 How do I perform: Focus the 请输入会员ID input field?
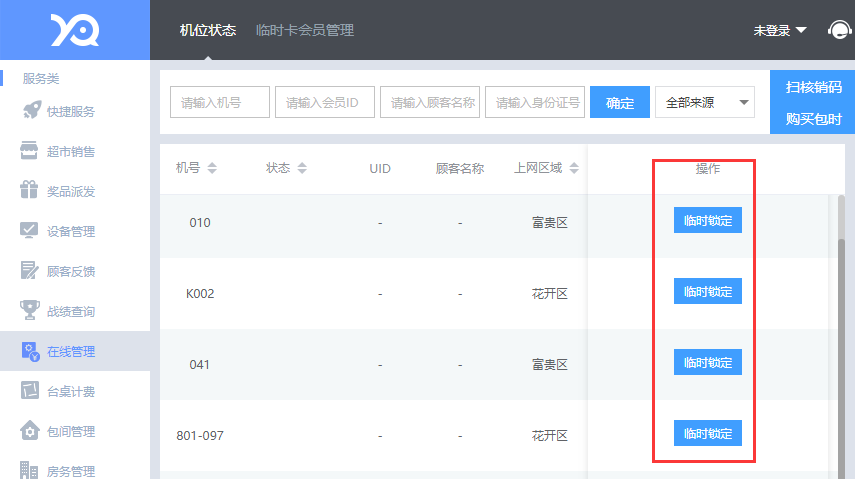324,102
